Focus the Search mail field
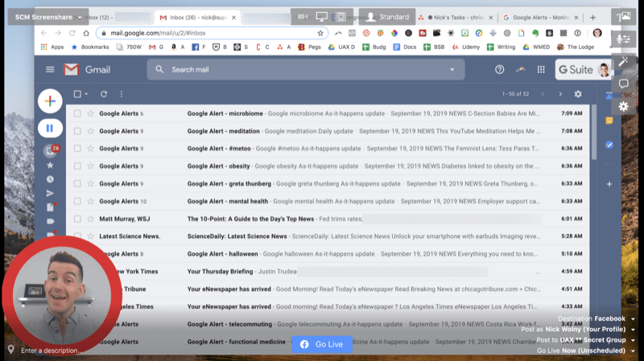The image size is (644, 361). click(x=306, y=70)
